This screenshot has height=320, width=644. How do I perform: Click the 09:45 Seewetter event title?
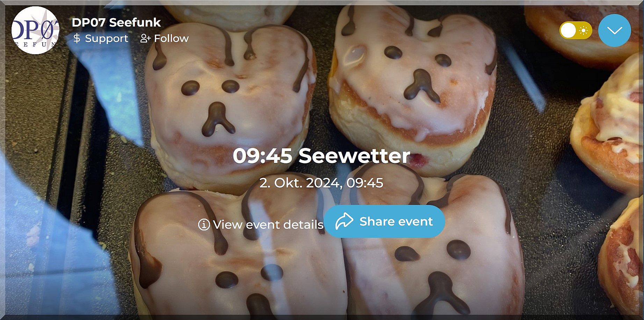321,156
